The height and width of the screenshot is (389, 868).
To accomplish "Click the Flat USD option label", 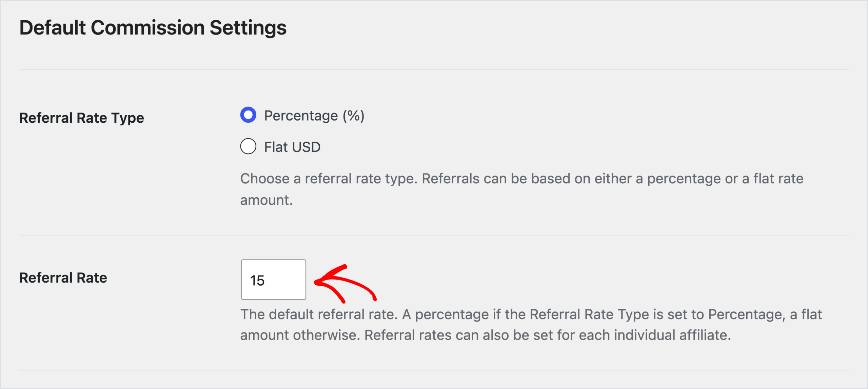I will [292, 147].
